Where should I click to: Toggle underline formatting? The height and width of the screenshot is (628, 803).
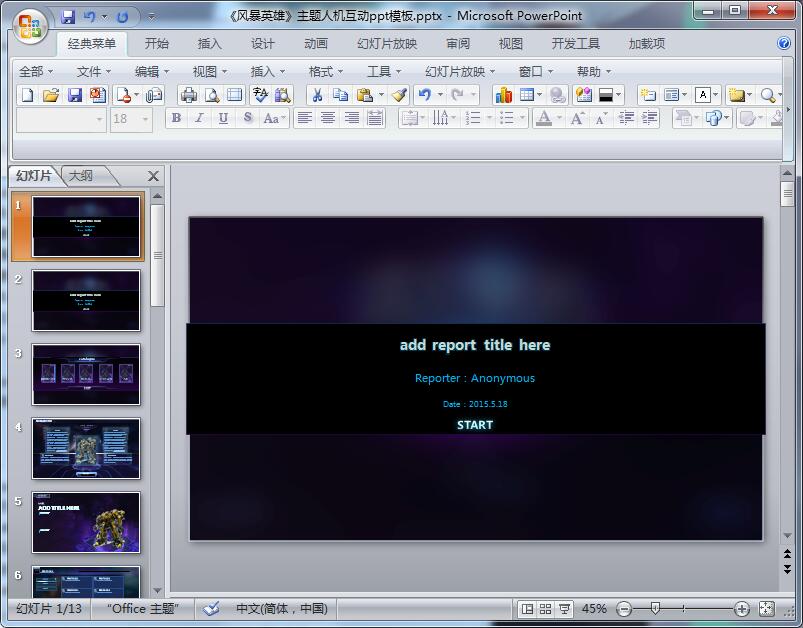point(223,118)
